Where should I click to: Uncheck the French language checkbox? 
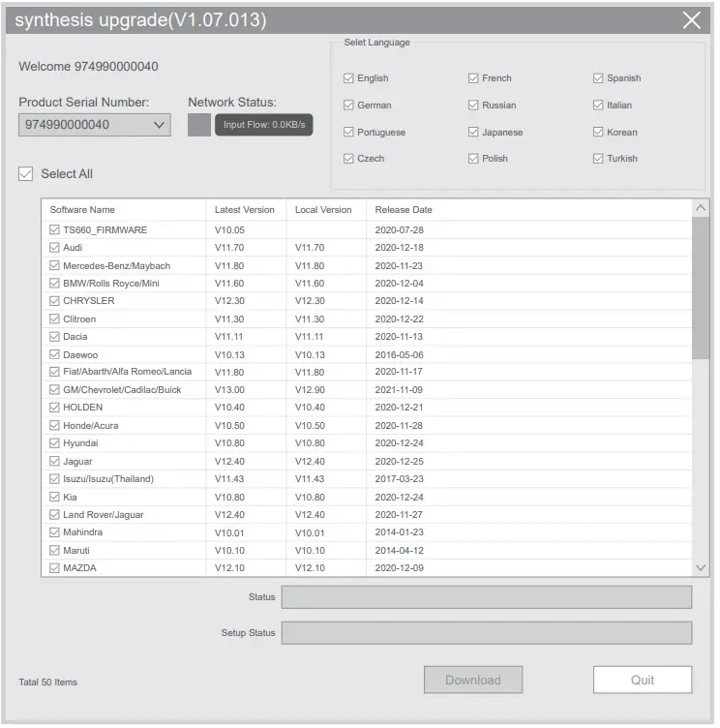pos(473,78)
